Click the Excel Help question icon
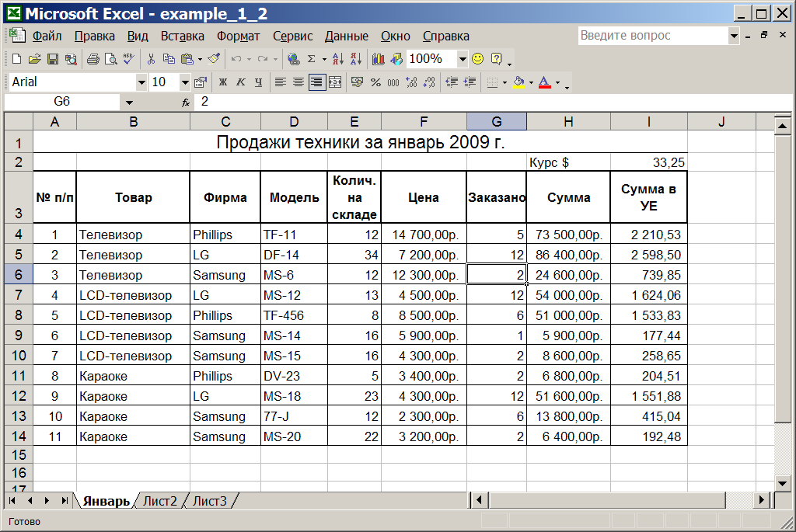The height and width of the screenshot is (532, 796). point(497,59)
